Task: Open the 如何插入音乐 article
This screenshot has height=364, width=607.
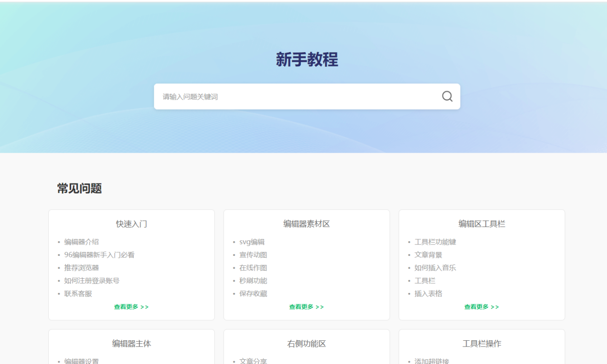Action: pyautogui.click(x=435, y=268)
